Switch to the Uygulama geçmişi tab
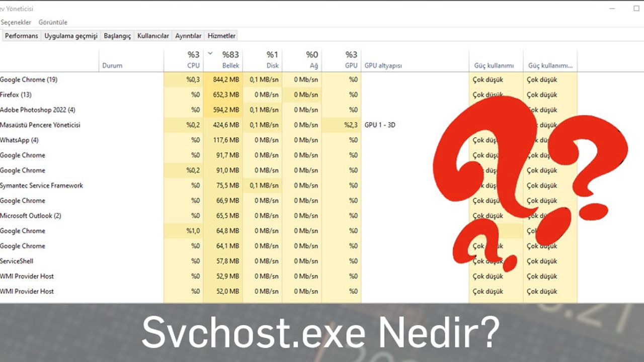 point(71,36)
